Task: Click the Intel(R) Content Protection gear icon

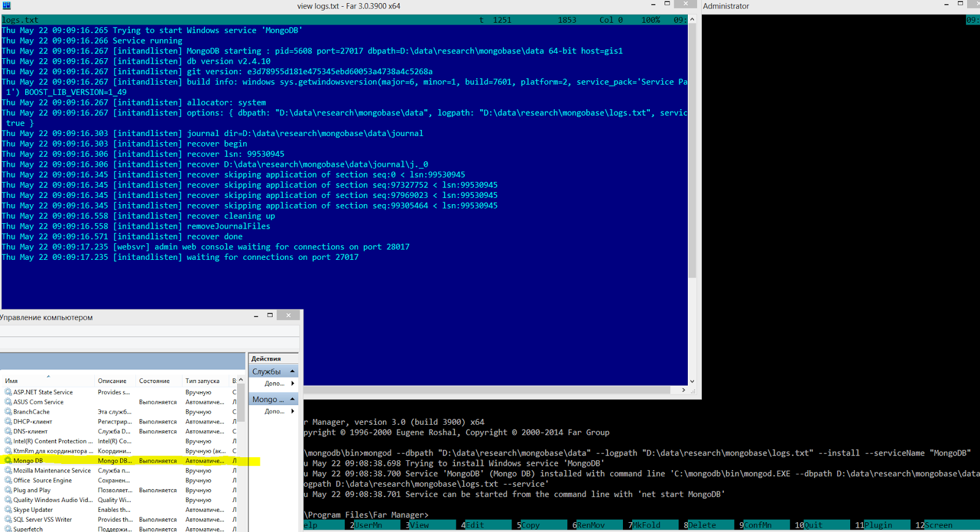Action: coord(9,441)
